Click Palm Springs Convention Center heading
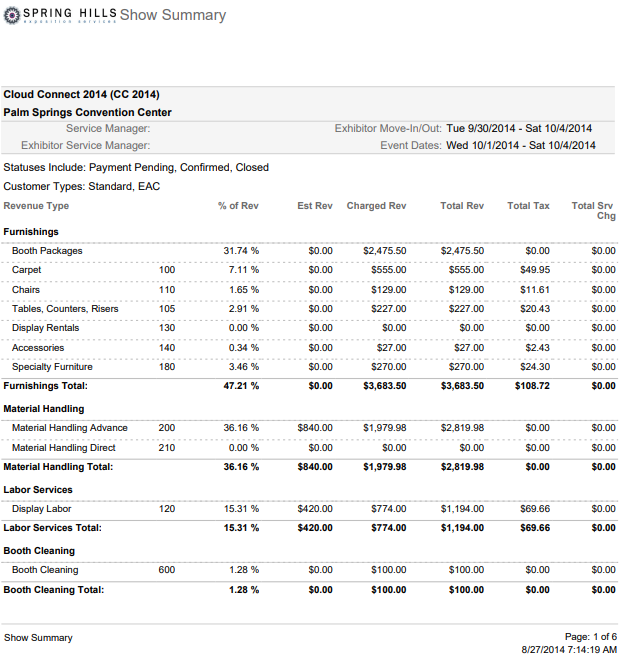Screen dimensions: 629x662 click(x=87, y=113)
